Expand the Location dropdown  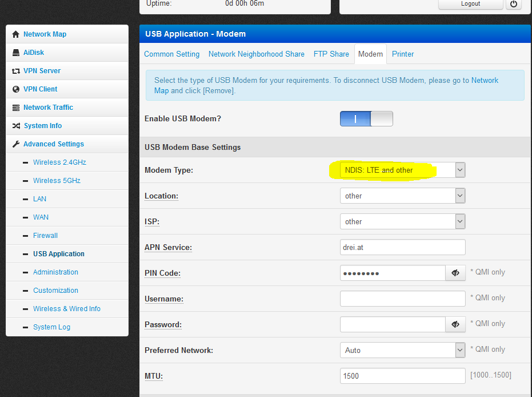(x=402, y=196)
